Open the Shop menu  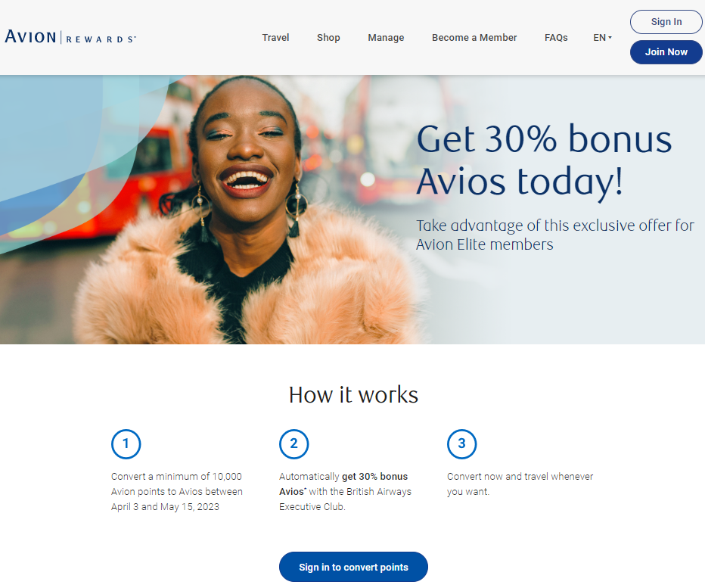328,38
